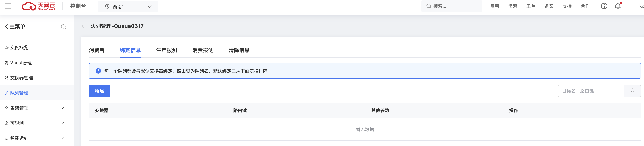Click the search icon beside 目标名、路由键 field

(632, 91)
